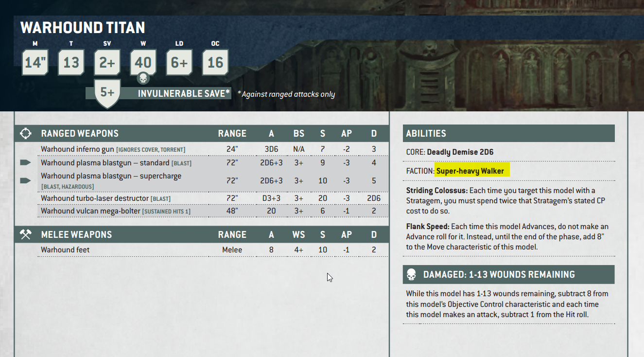This screenshot has width=644, height=357.
Task: Click the BS column header in Ranged Weapons
Action: (x=298, y=133)
